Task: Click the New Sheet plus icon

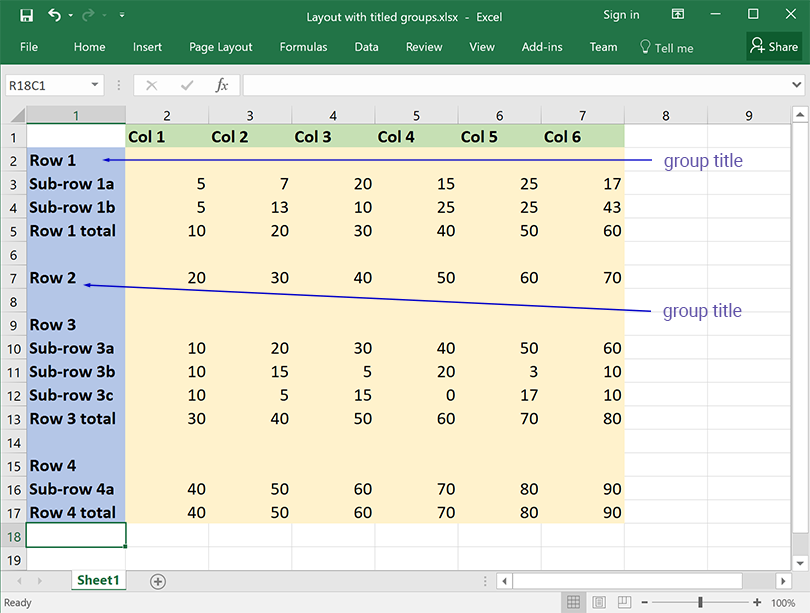Action: pos(158,581)
